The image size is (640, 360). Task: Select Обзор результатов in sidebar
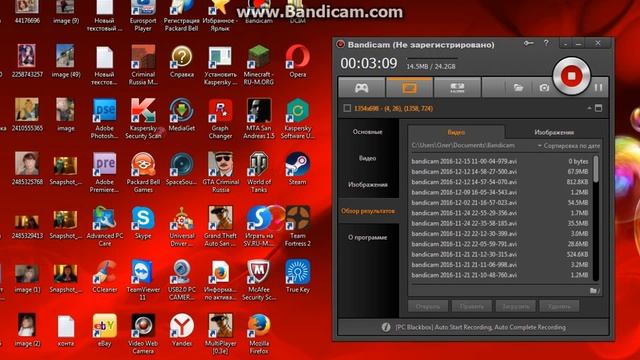click(367, 211)
